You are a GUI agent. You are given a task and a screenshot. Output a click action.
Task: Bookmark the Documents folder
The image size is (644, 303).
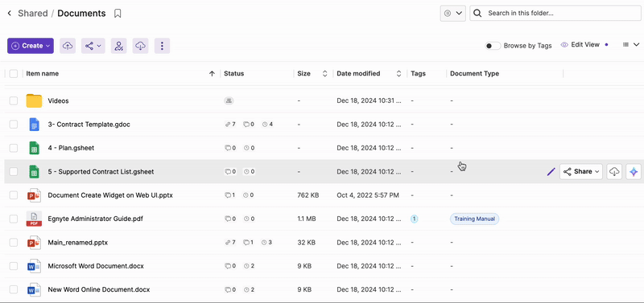pyautogui.click(x=118, y=14)
